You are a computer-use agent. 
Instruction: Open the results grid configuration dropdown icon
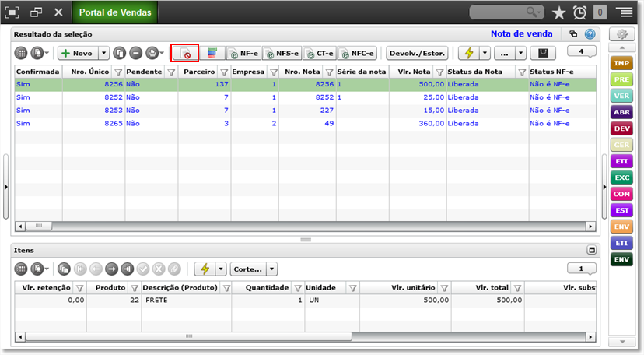pos(40,53)
